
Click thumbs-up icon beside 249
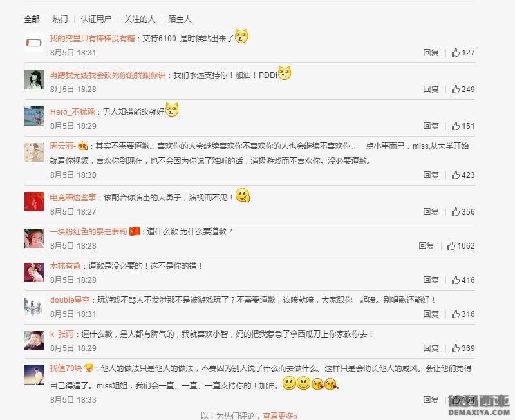(x=455, y=90)
